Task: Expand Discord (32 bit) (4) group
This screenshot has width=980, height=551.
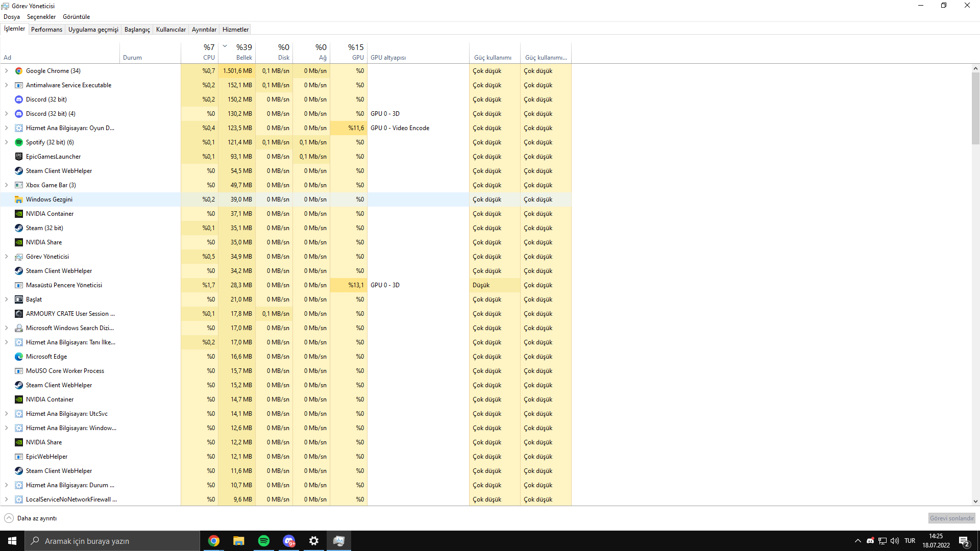Action: tap(7, 114)
